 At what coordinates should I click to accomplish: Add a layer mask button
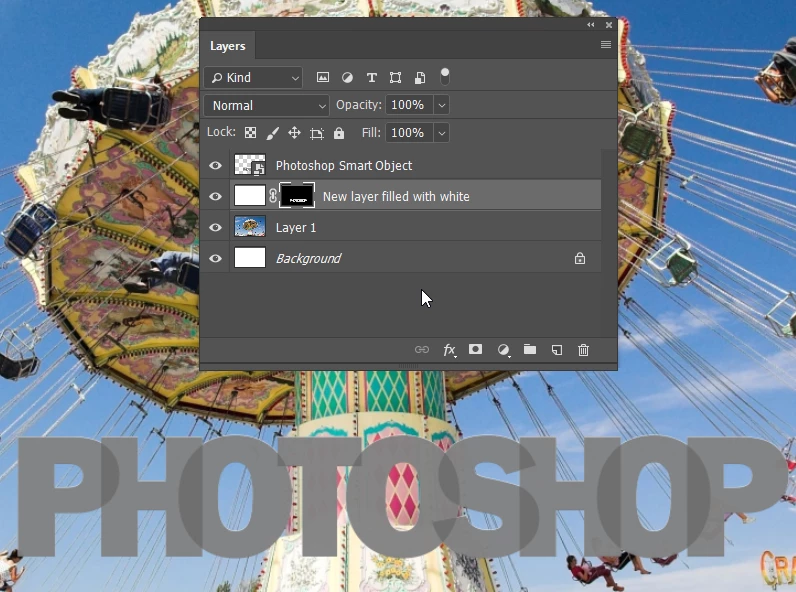pyautogui.click(x=476, y=349)
